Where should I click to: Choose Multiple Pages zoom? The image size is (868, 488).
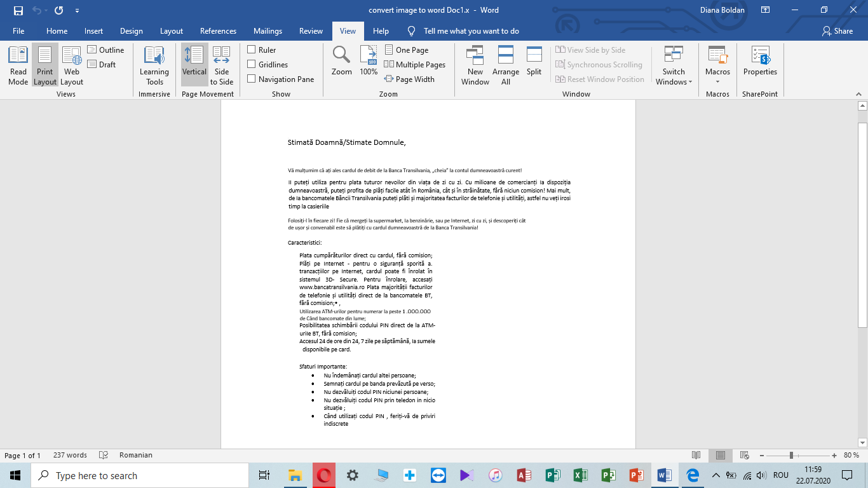[x=415, y=64]
